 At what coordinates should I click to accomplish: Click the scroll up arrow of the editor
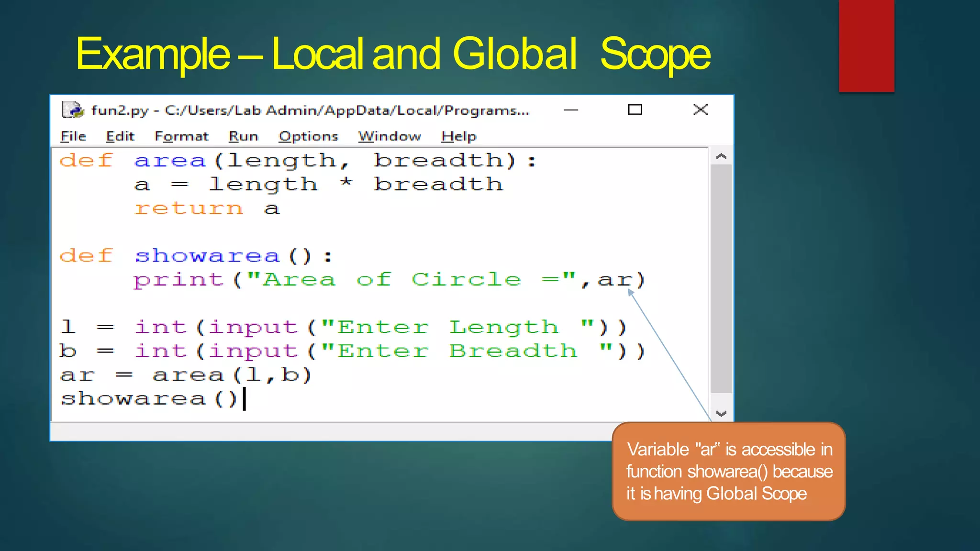721,156
